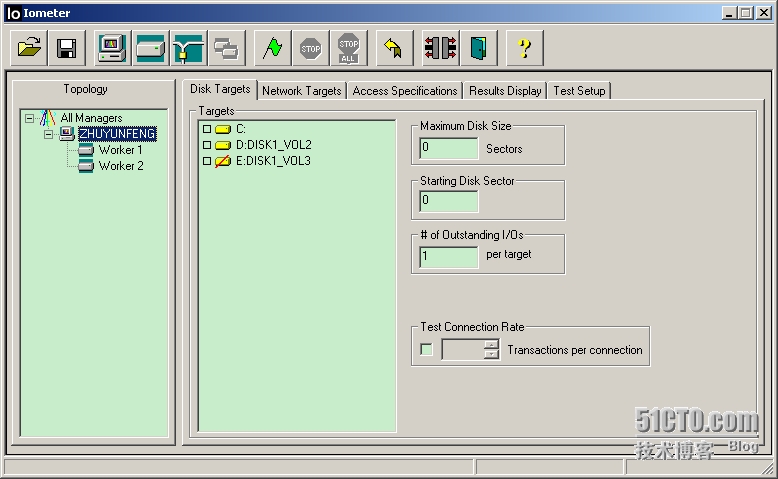Screen dimensions: 778x479
Task: Click the Worker 1 disk icon
Action: pos(86,150)
